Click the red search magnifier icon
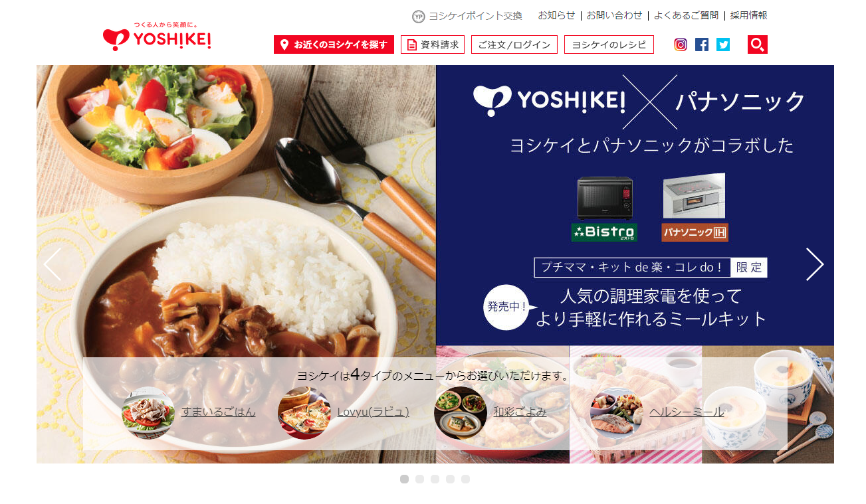 [x=758, y=44]
